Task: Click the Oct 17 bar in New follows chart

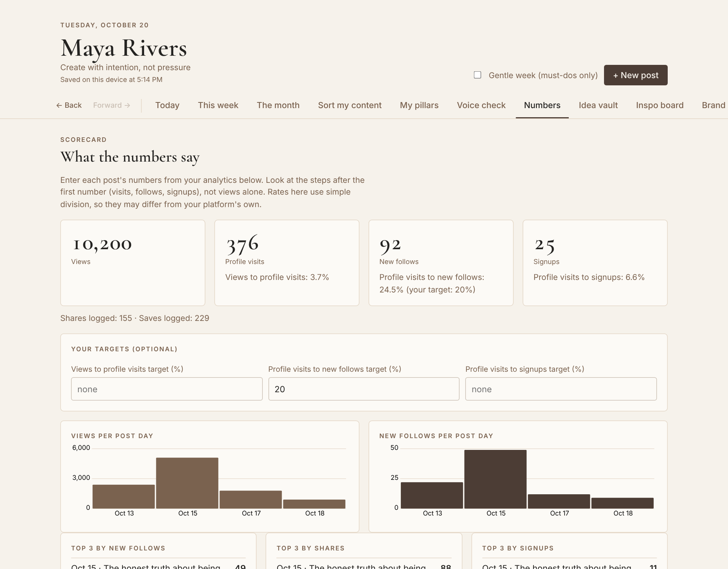Action: [559, 501]
